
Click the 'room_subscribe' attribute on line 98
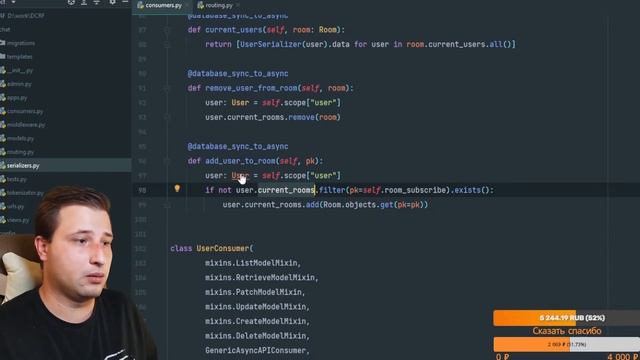click(x=415, y=190)
